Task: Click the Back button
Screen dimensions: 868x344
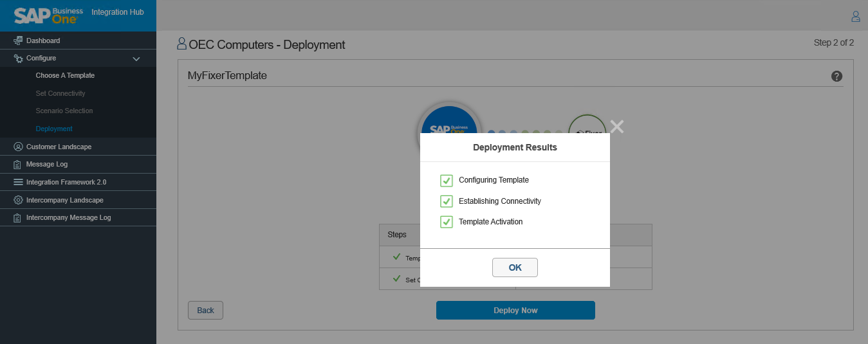Action: (205, 311)
